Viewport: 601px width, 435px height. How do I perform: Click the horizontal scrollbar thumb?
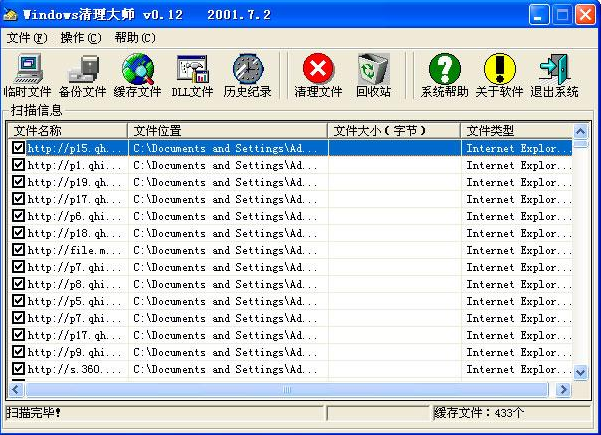287,390
